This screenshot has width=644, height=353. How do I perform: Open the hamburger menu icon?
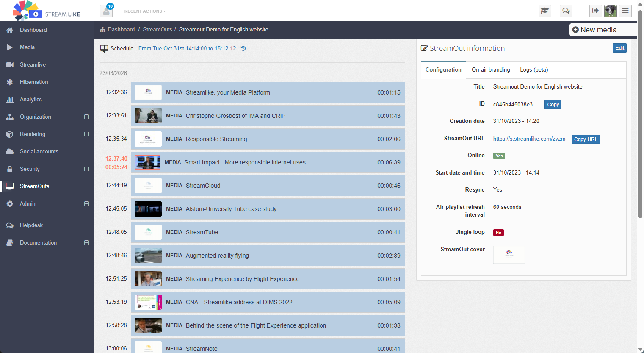click(625, 11)
